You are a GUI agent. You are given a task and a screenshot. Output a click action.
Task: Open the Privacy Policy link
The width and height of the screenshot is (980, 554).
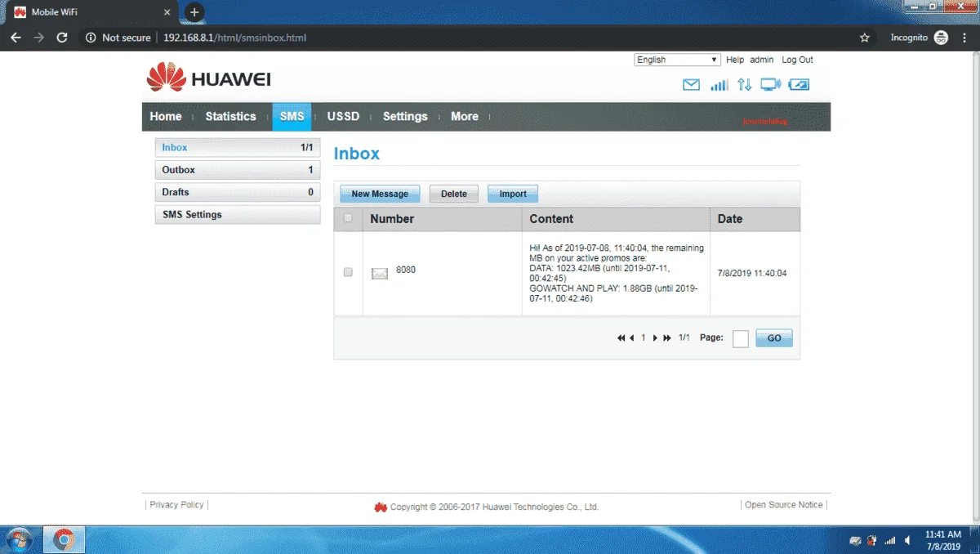click(176, 505)
